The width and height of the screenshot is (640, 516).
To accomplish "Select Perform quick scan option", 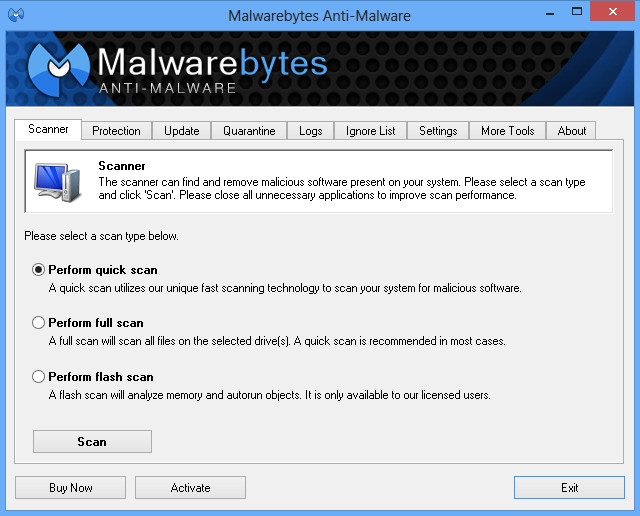I will [39, 270].
